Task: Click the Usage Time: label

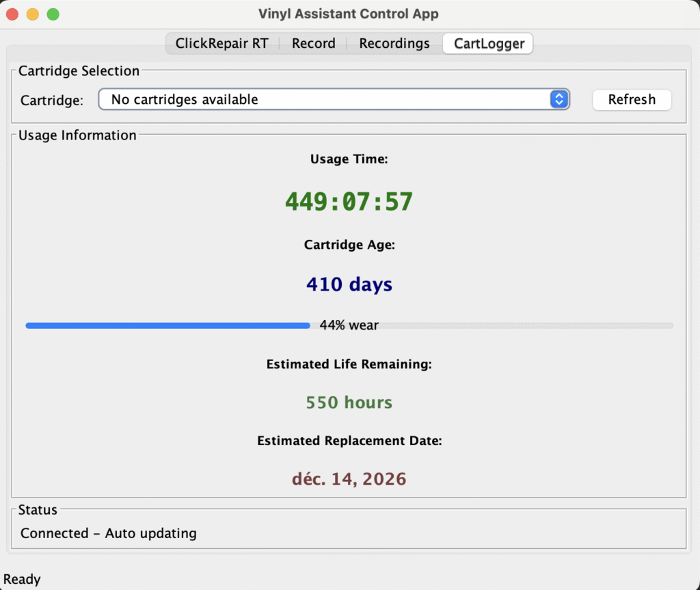Action: 349,159
